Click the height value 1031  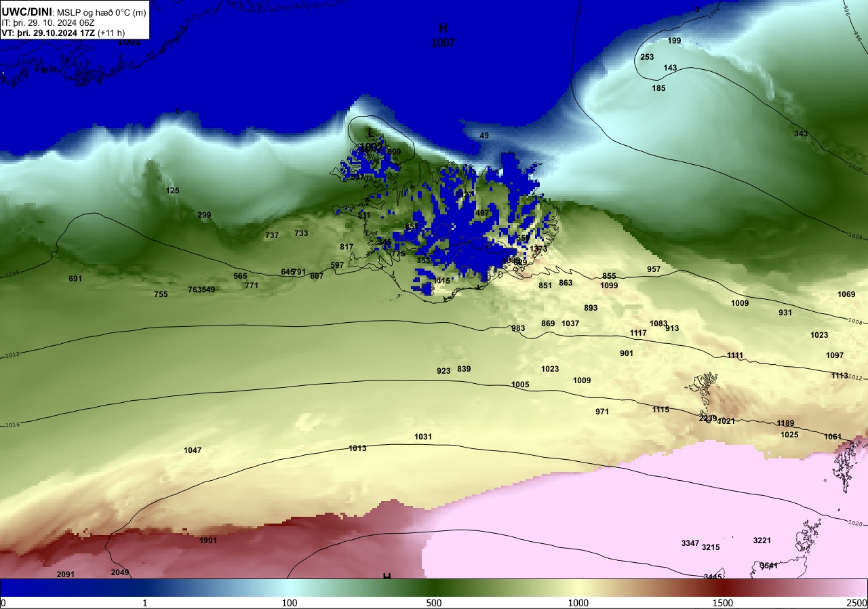pos(423,437)
